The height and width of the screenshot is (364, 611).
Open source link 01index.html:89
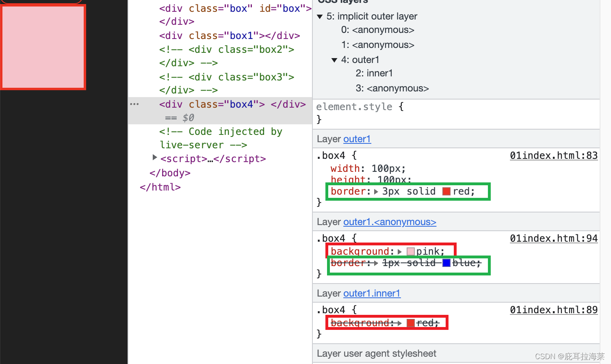tap(554, 310)
